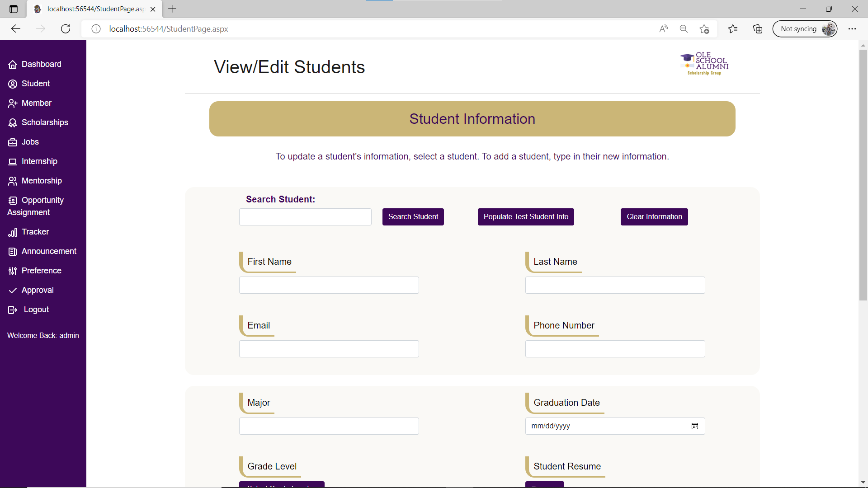
Task: Click the Logout icon in sidebar
Action: pos(13,310)
